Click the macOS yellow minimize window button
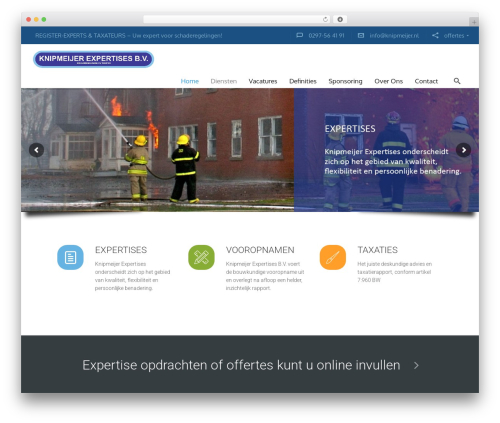Viewport: 500px width, 423px height. coord(36,20)
